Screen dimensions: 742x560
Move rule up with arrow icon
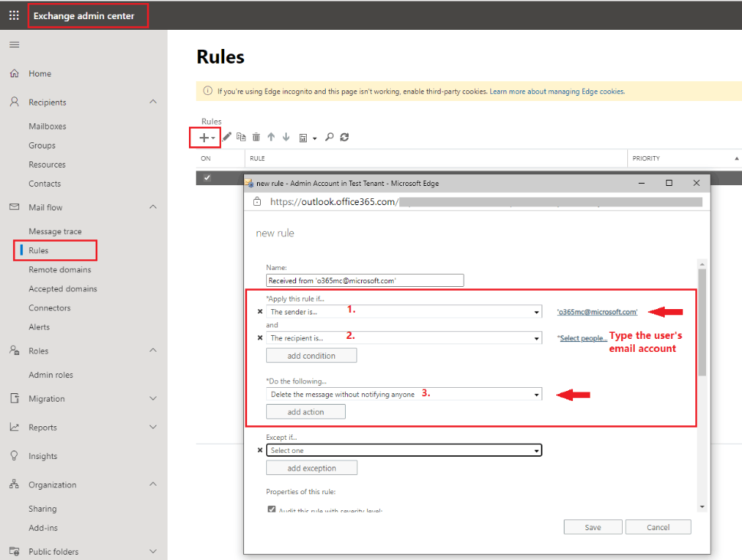[271, 137]
